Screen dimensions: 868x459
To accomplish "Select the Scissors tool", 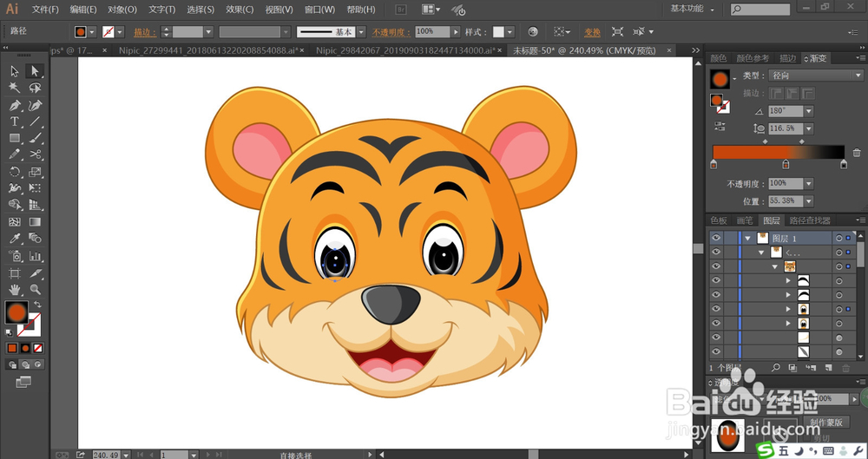I will [x=35, y=154].
